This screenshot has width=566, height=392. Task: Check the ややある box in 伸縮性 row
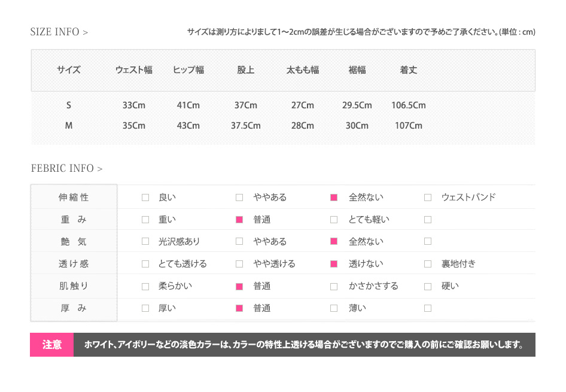pos(239,197)
